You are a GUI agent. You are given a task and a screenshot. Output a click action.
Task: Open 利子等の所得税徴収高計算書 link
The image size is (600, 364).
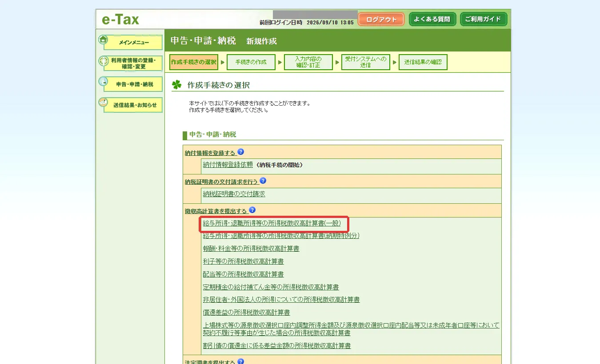(243, 261)
